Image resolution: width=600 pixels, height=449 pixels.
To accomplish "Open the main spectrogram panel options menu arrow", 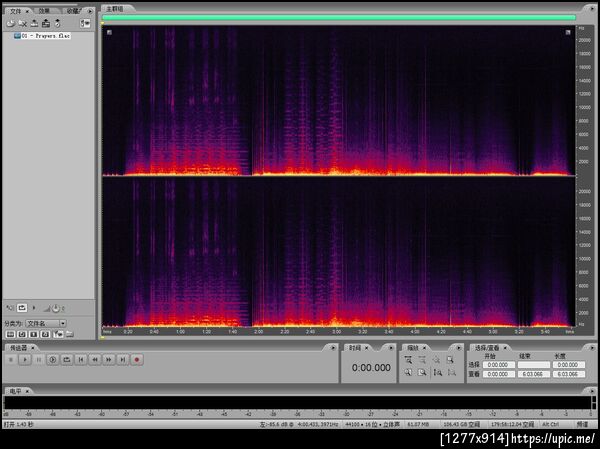I will coord(591,8).
